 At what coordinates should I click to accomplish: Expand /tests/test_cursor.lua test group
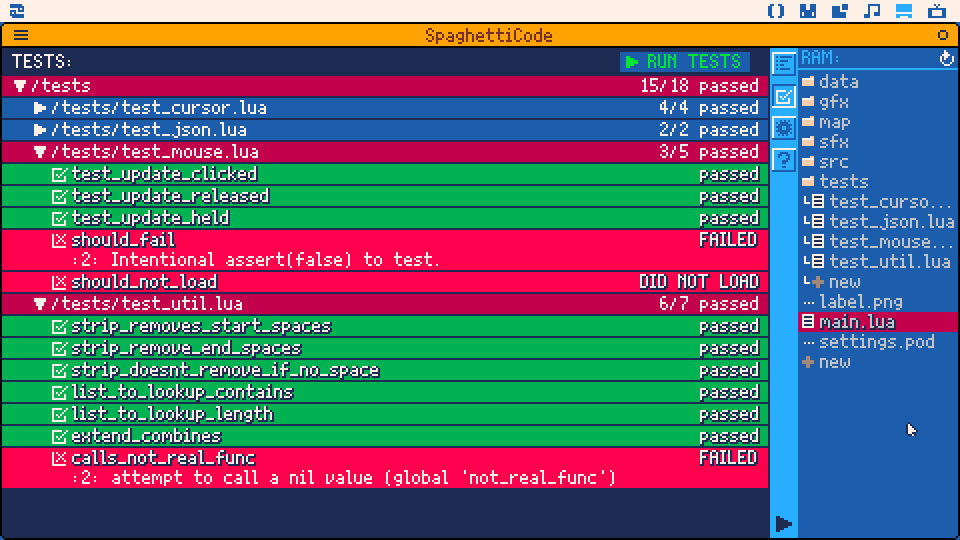point(40,108)
